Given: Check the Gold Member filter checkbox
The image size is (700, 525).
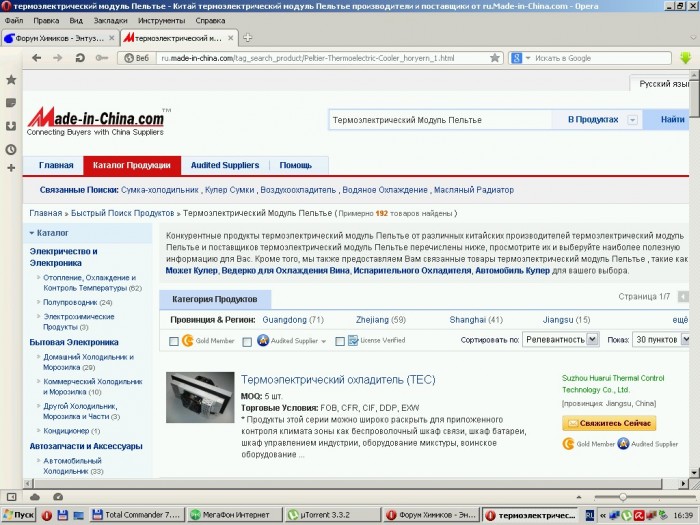Looking at the screenshot, I should (x=174, y=341).
